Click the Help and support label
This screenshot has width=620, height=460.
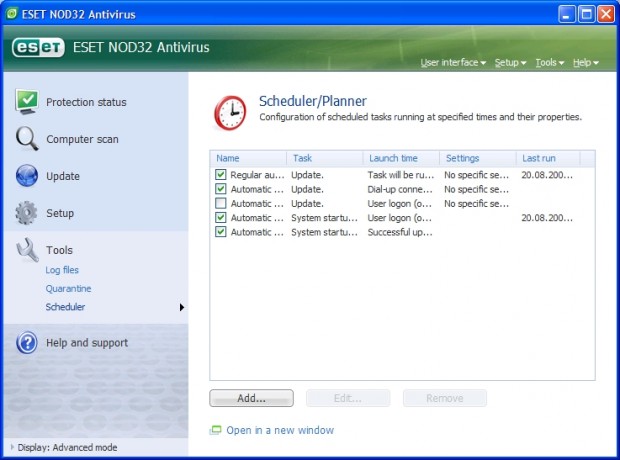click(x=87, y=343)
